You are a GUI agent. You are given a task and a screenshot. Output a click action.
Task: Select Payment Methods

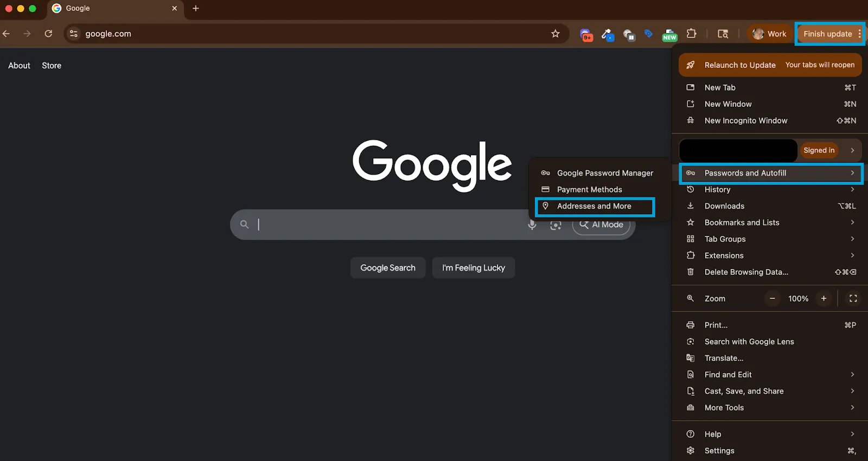click(599, 189)
